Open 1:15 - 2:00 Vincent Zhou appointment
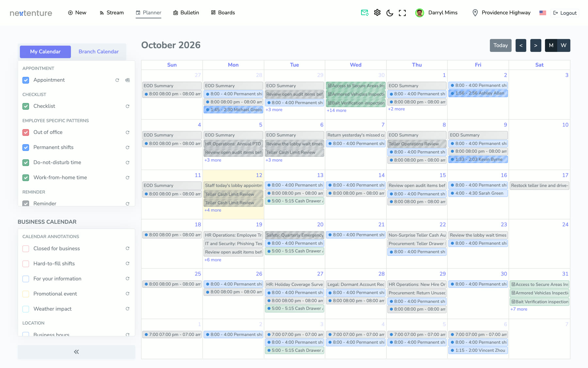588x368 pixels. [478, 350]
